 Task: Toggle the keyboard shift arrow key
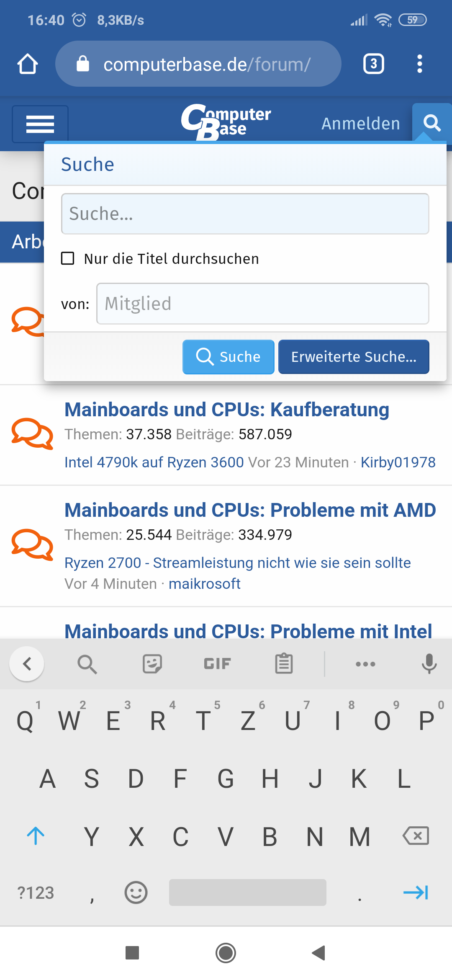(x=36, y=836)
